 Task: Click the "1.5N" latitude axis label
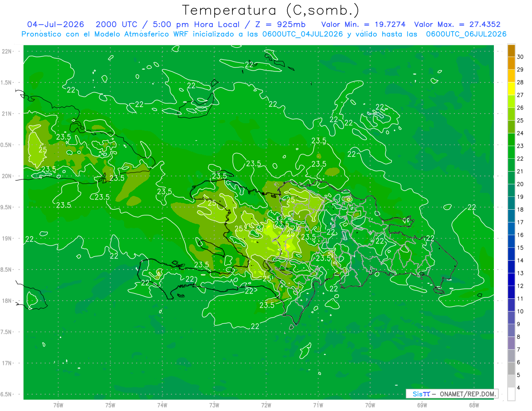7,82
